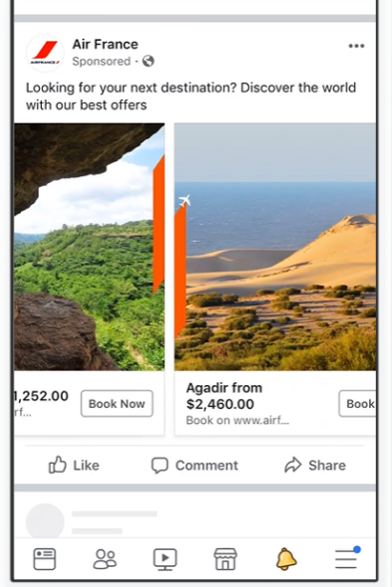The width and height of the screenshot is (392, 587).
Task: Open notifications bell icon
Action: click(287, 559)
